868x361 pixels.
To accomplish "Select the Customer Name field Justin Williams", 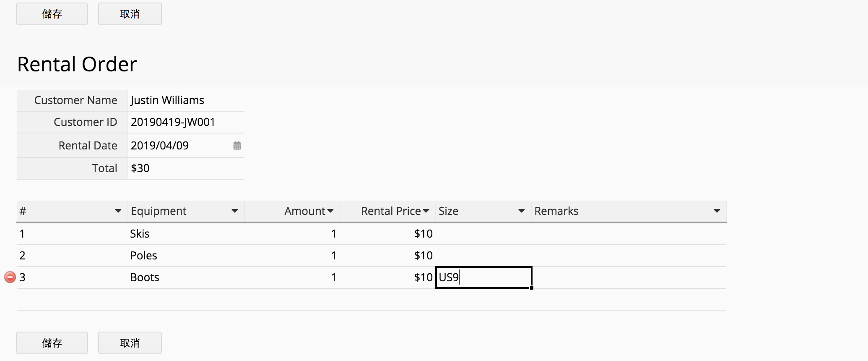I will pyautogui.click(x=186, y=100).
